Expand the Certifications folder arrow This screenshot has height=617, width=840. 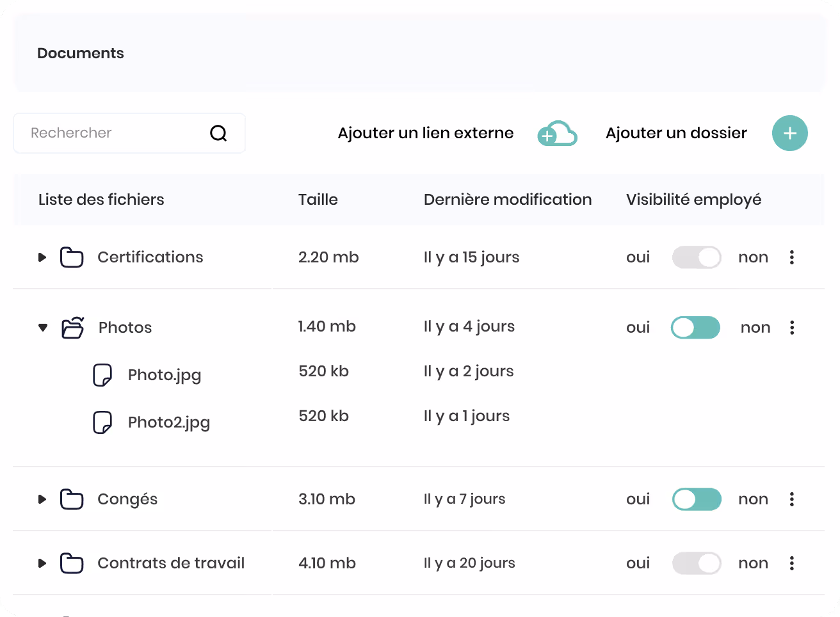click(42, 257)
